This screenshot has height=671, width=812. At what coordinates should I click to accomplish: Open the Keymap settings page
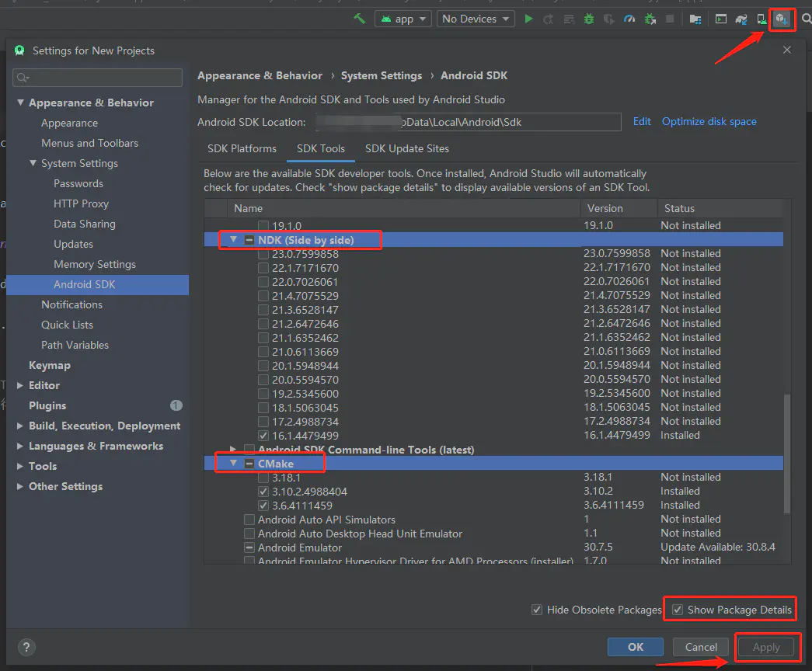[50, 365]
